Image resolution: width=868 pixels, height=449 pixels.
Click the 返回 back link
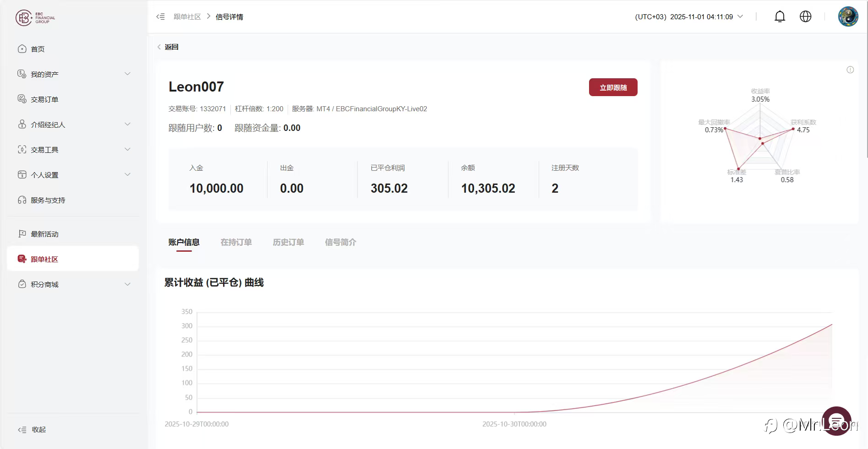(171, 47)
